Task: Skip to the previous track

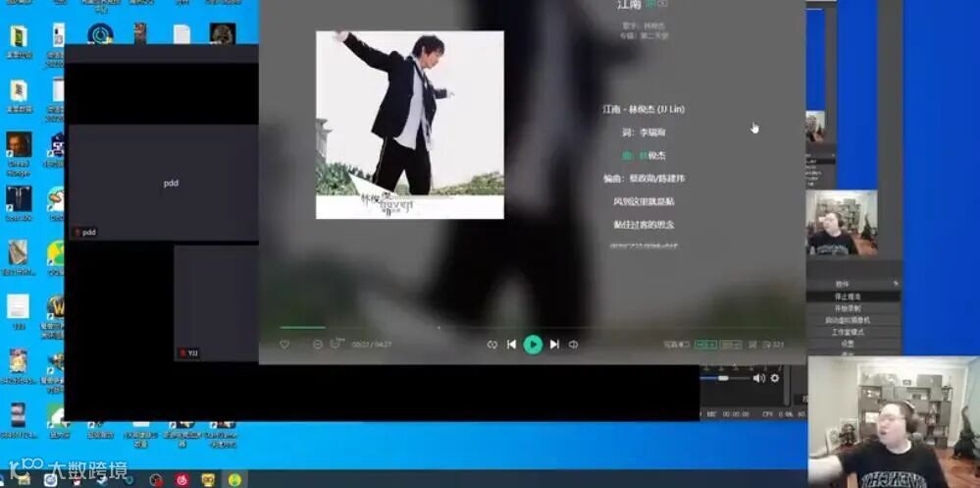Action: point(511,345)
